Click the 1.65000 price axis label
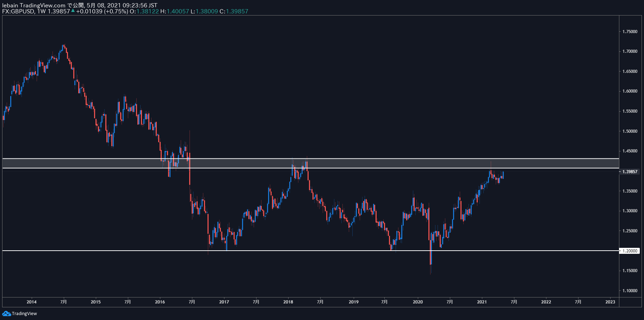This screenshot has height=320, width=644. (630, 71)
